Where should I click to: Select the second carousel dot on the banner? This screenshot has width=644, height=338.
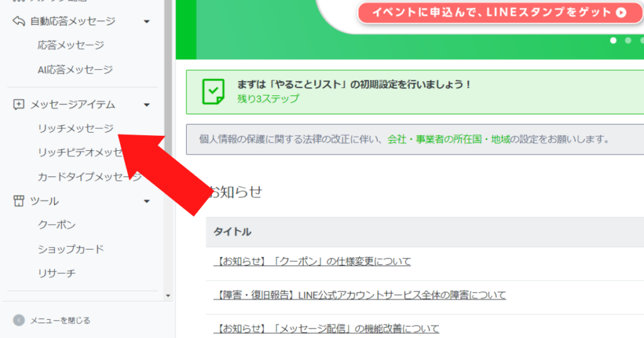pos(628,40)
